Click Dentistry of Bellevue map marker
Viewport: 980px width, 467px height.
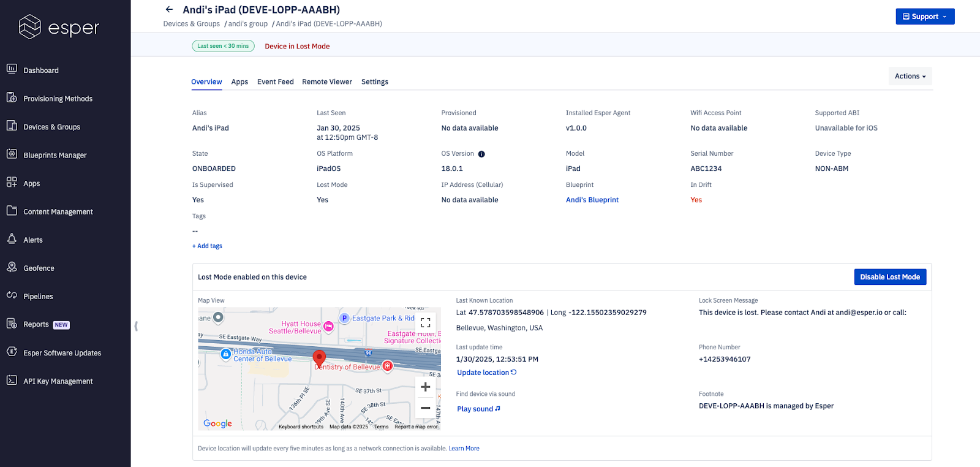[x=387, y=366]
